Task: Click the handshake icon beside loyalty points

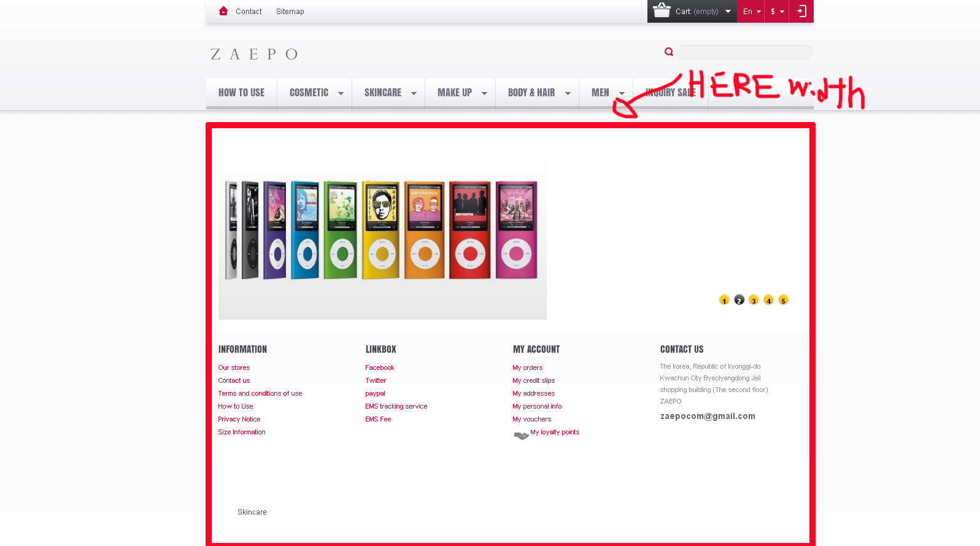Action: [x=521, y=436]
